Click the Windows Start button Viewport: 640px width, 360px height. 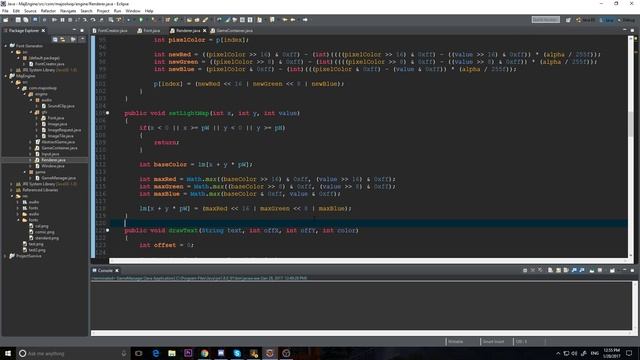click(8, 353)
